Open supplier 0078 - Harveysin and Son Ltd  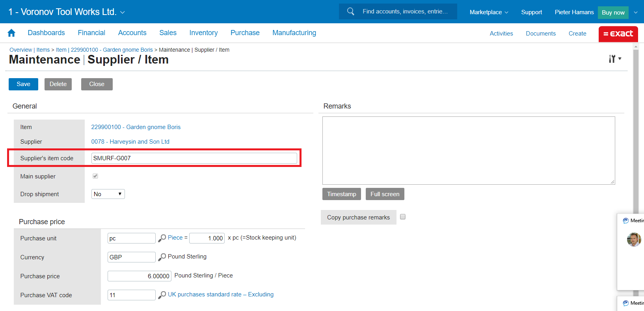tap(130, 142)
